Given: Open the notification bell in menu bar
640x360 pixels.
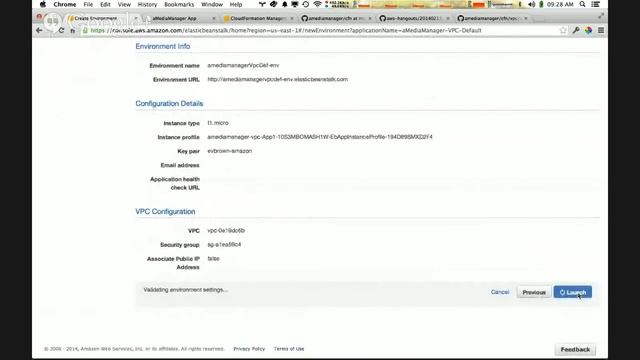Looking at the screenshot, I should pyautogui.click(x=284, y=4).
